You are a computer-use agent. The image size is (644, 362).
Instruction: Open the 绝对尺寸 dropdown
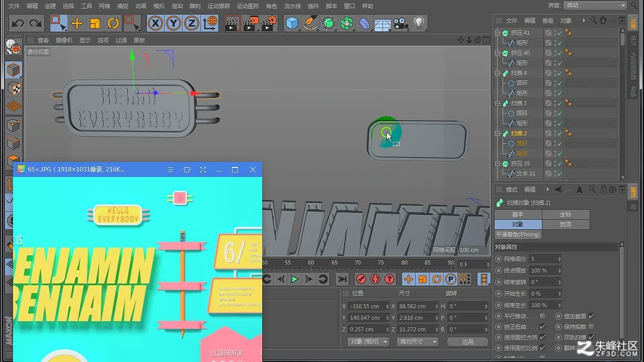tap(417, 342)
